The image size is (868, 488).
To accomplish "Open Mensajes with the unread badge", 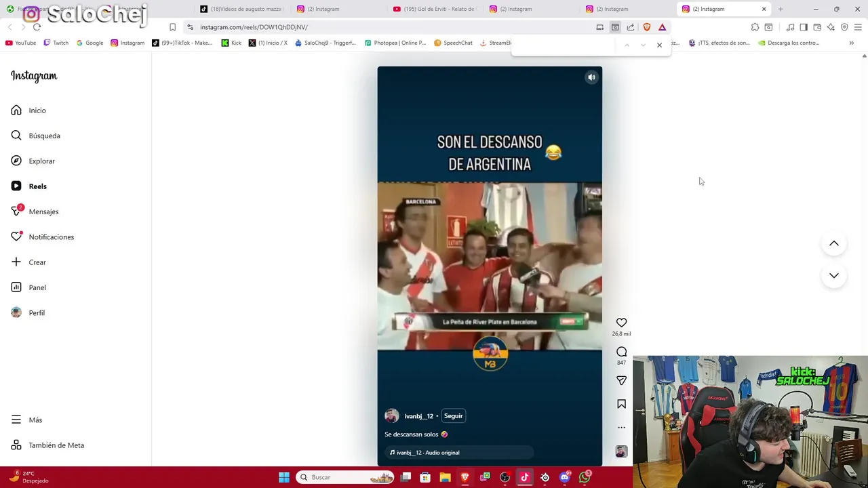I will tap(35, 211).
